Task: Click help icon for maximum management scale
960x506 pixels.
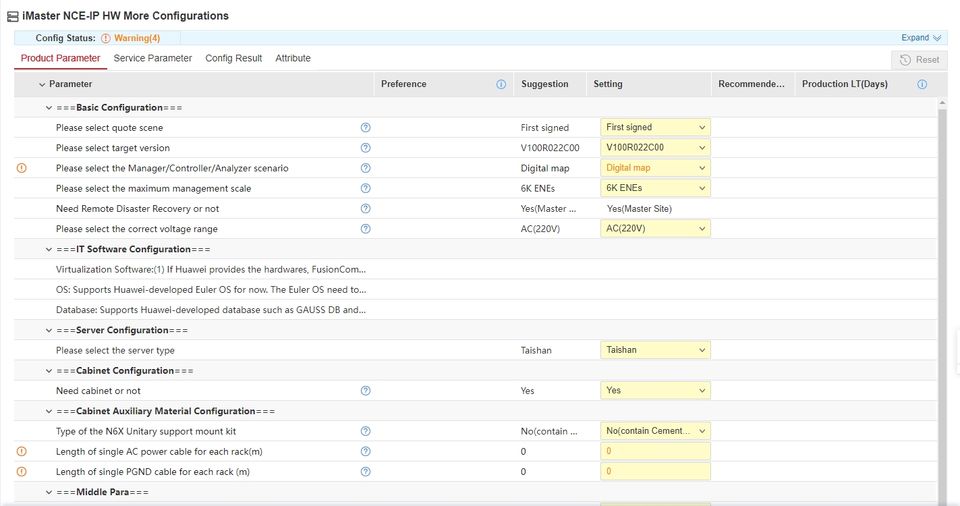Action: (365, 188)
